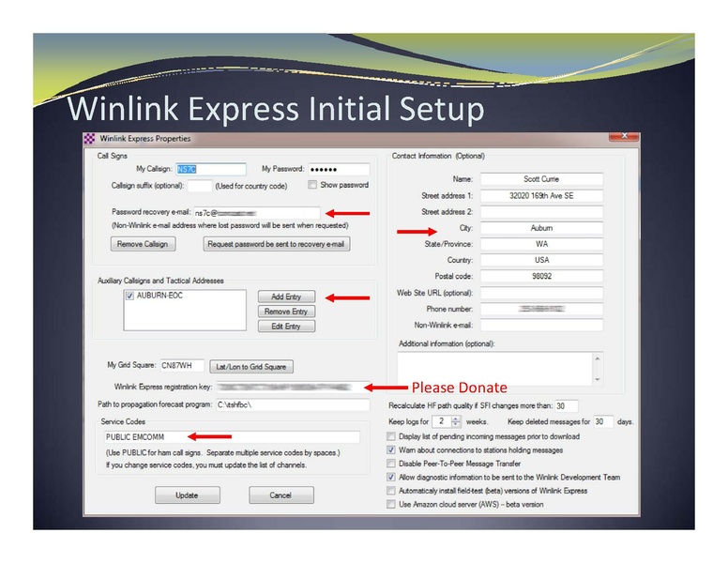Screen dimensions: 728x563
Task: Enable Use Amazon cloud server (AWS) checkbox
Action: [391, 504]
